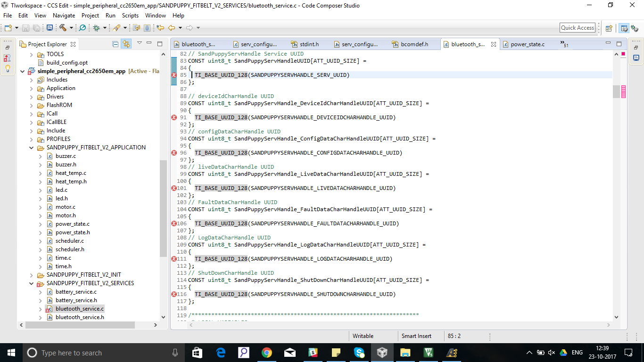The height and width of the screenshot is (362, 644).
Task: Open the Scripts menu
Action: pos(130,16)
